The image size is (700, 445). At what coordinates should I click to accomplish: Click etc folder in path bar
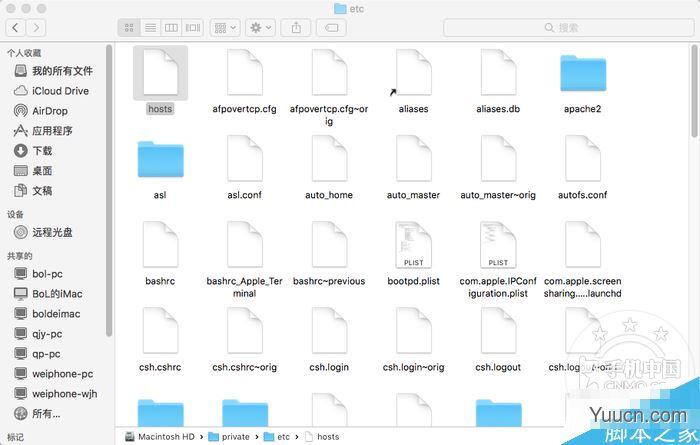pyautogui.click(x=277, y=437)
